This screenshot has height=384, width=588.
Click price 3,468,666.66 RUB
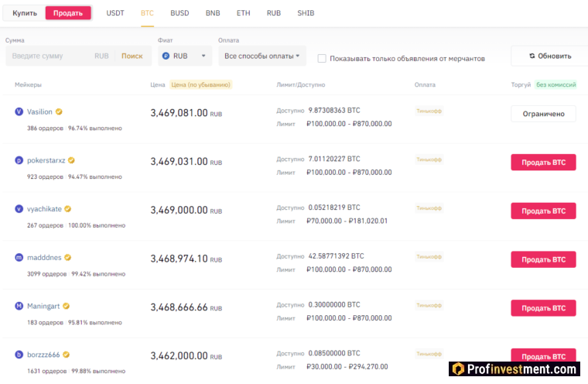pos(186,307)
